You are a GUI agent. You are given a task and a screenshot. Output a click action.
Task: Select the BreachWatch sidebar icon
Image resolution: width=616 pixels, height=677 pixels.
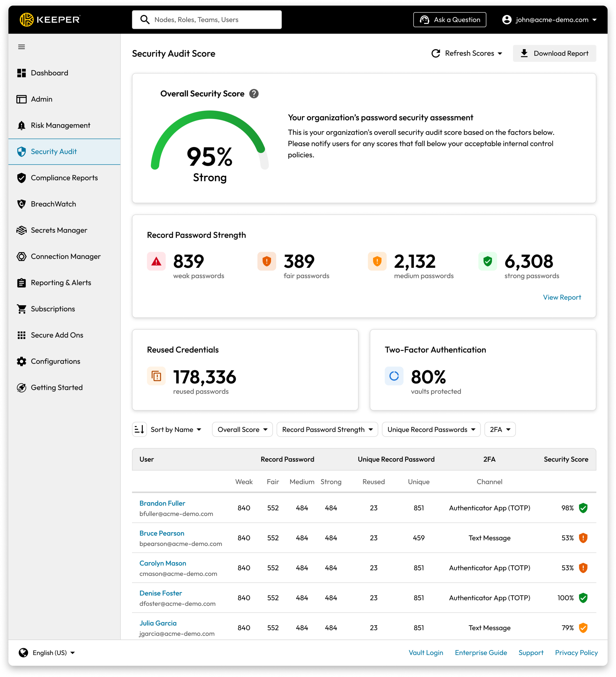[x=21, y=204]
